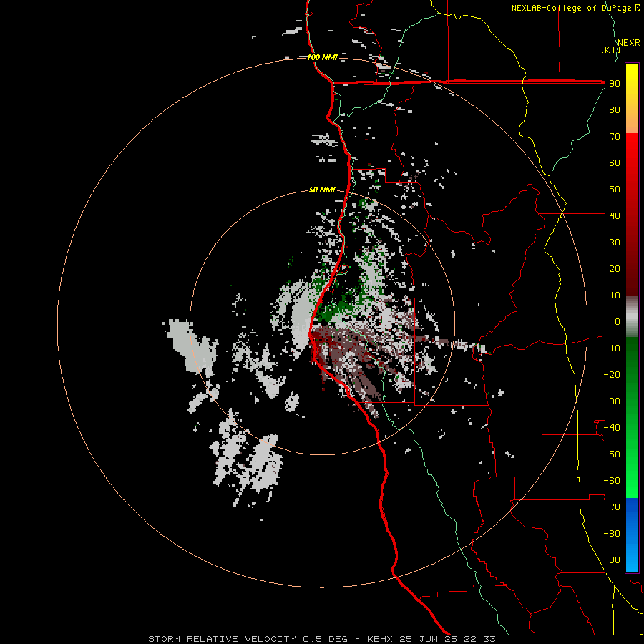This screenshot has height=644, width=644.
Task: Click the "0" value on the velocity scale
Action: pos(618,322)
